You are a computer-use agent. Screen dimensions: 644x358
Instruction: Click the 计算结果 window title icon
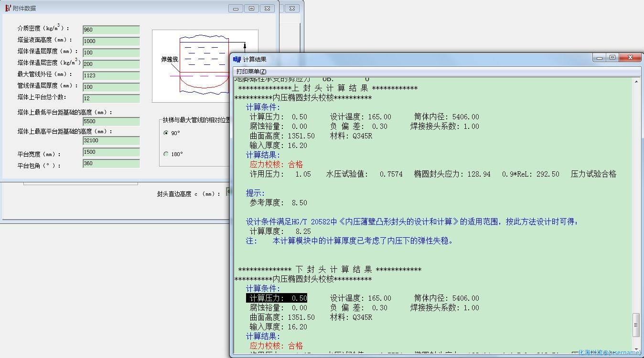[237, 59]
